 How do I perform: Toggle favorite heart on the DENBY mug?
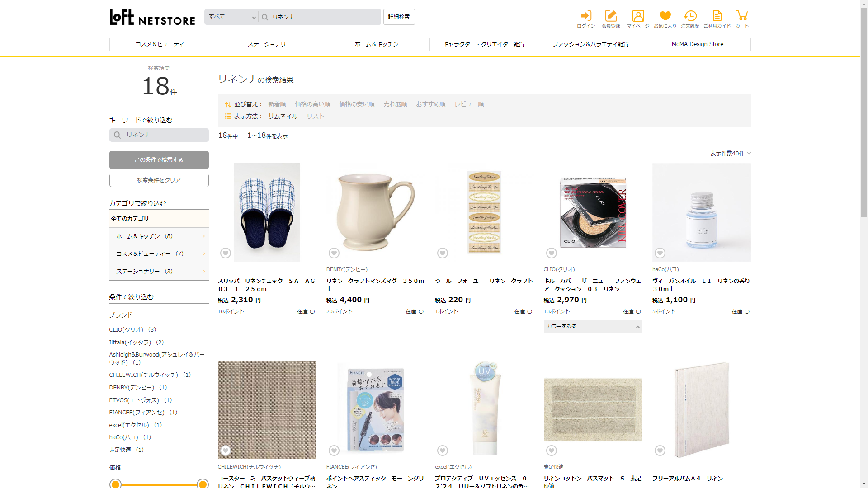pos(334,253)
